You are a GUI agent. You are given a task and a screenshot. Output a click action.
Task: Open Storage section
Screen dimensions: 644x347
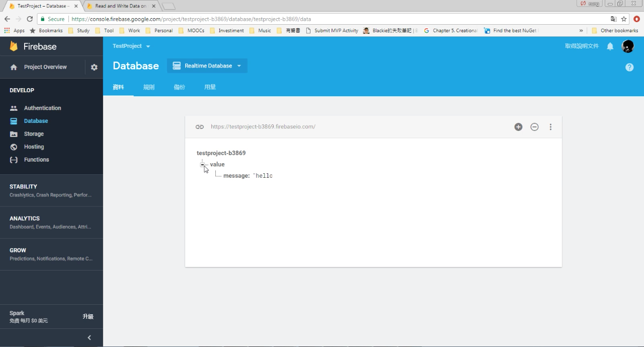pos(34,134)
